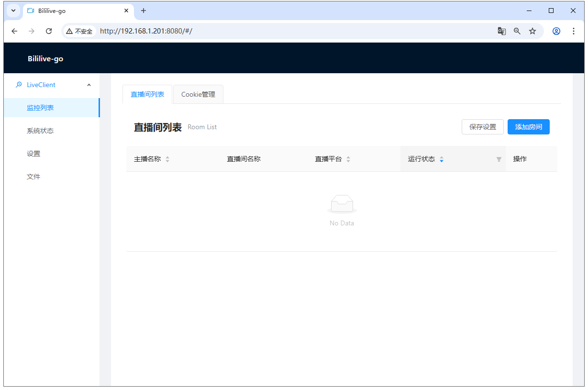Image resolution: width=588 pixels, height=390 pixels.
Task: Click the 保存设置 button
Action: coord(482,126)
